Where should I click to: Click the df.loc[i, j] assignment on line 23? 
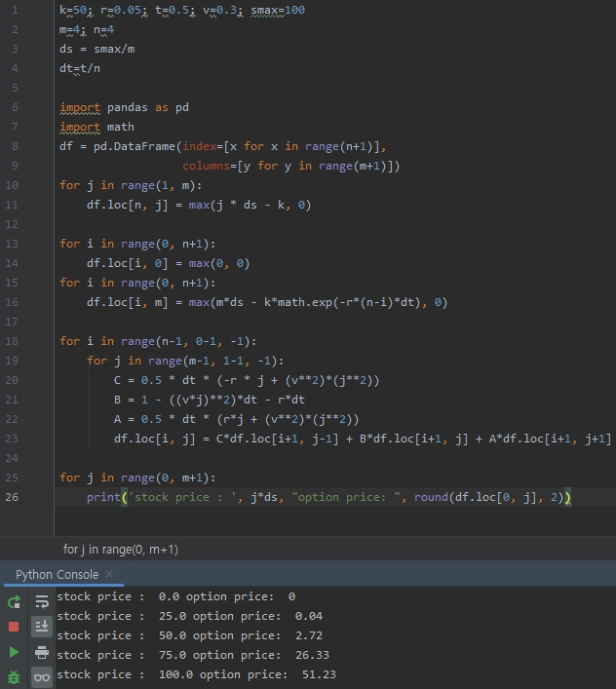click(362, 439)
